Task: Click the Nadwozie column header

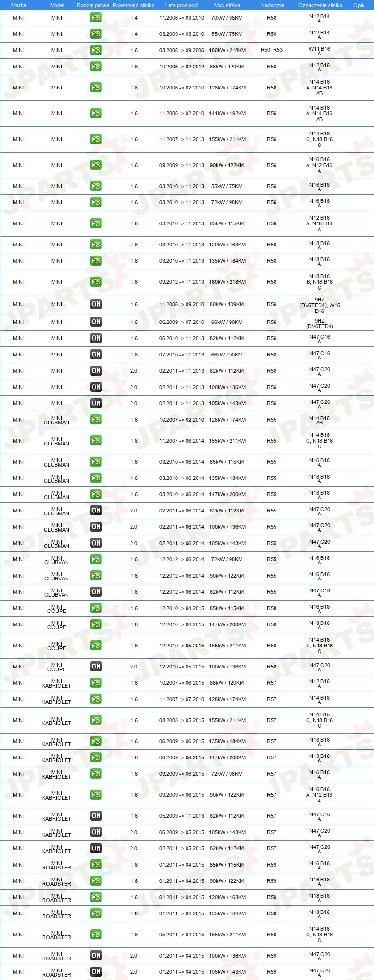Action: (272, 5)
